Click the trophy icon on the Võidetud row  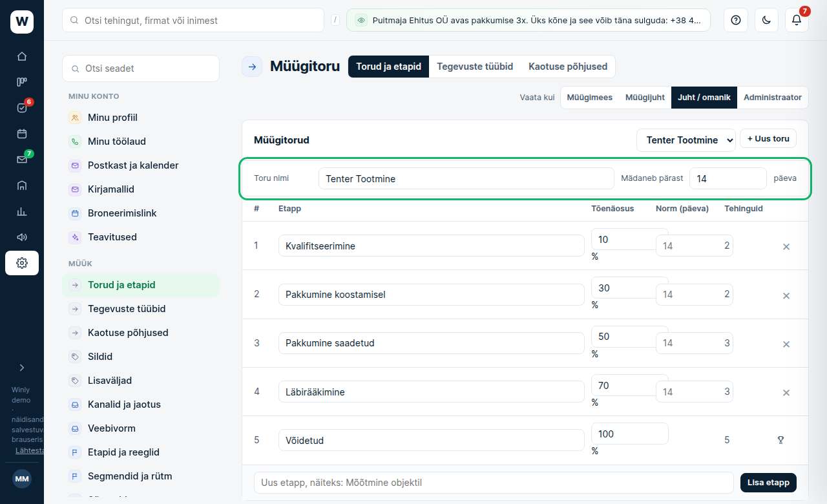point(780,440)
